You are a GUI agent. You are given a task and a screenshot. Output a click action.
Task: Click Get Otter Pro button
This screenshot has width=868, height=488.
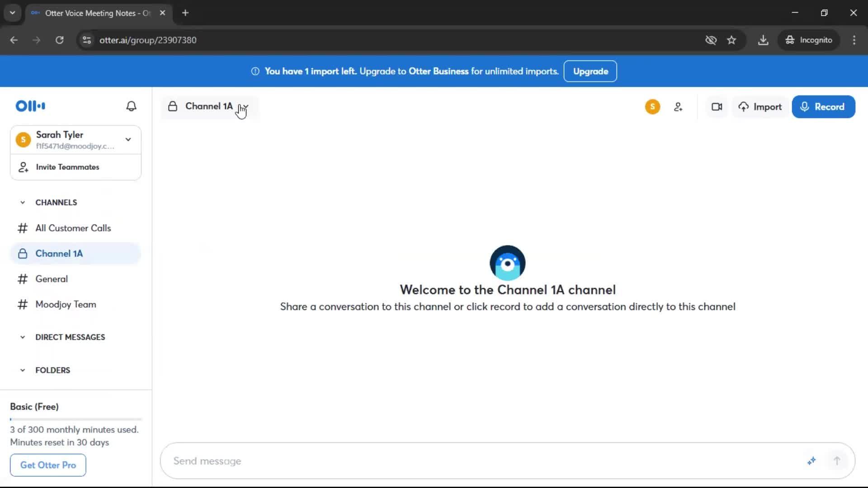tap(48, 465)
